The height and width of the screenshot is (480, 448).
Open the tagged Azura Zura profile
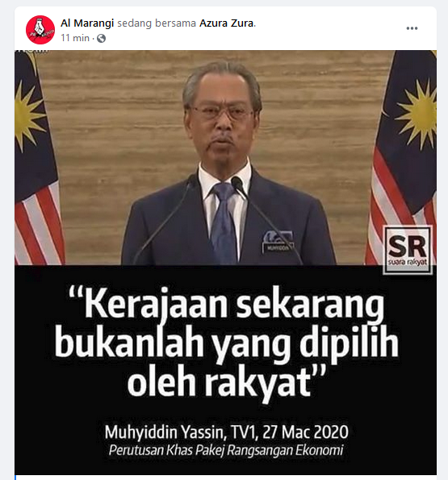pyautogui.click(x=227, y=23)
